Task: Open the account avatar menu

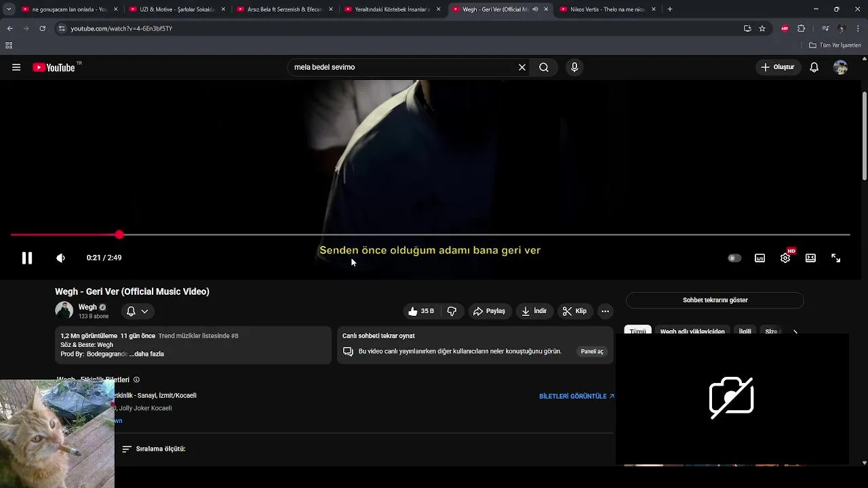Action: (841, 67)
